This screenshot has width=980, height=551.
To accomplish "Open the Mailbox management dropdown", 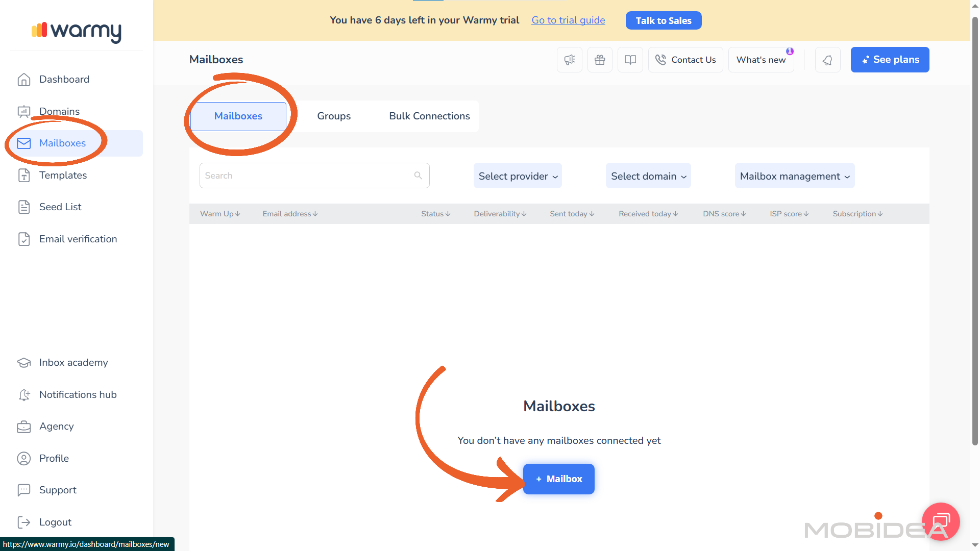I will coord(795,176).
